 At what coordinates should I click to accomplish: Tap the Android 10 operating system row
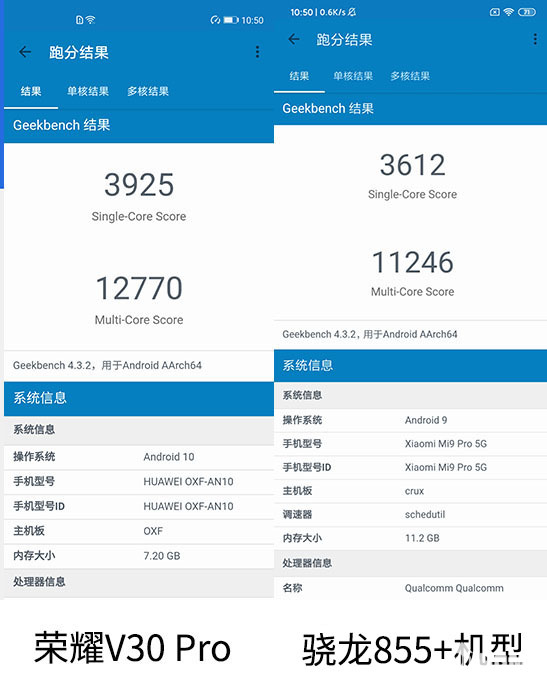pos(139,457)
